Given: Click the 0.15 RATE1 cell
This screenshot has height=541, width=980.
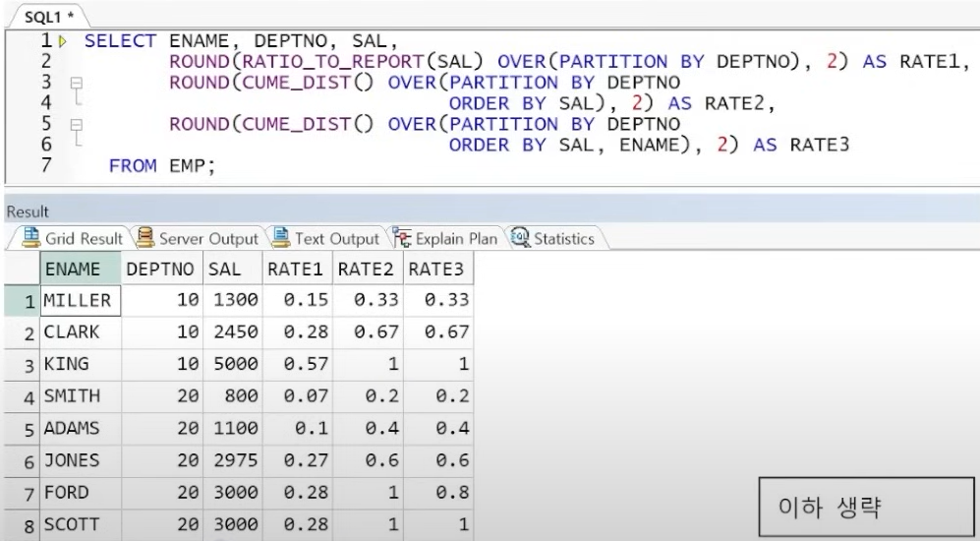Looking at the screenshot, I should tap(298, 301).
